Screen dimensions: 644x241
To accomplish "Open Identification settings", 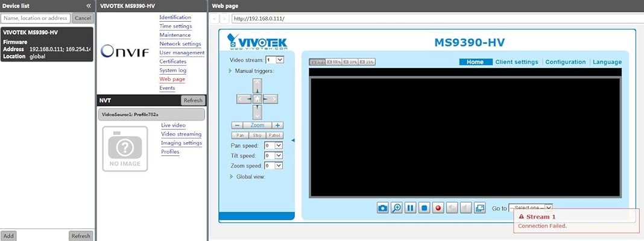I will click(175, 17).
